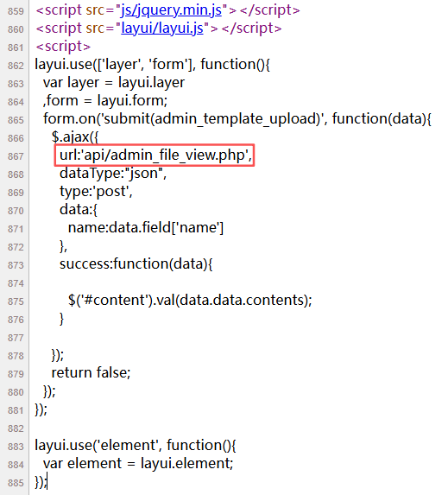Click the $('#content').val(data.data.contents) line
The height and width of the screenshot is (495, 448).
(190, 301)
